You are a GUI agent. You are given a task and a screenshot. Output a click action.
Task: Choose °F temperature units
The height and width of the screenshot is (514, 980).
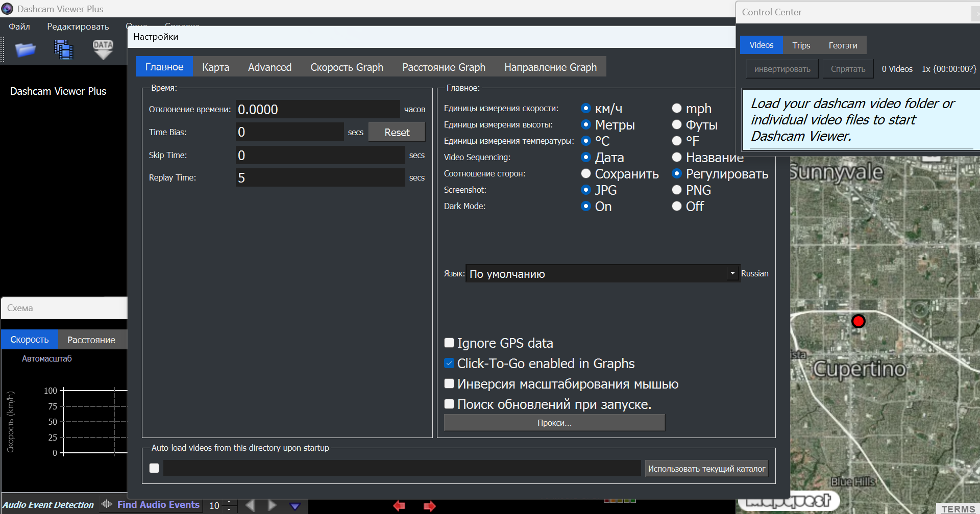(677, 141)
